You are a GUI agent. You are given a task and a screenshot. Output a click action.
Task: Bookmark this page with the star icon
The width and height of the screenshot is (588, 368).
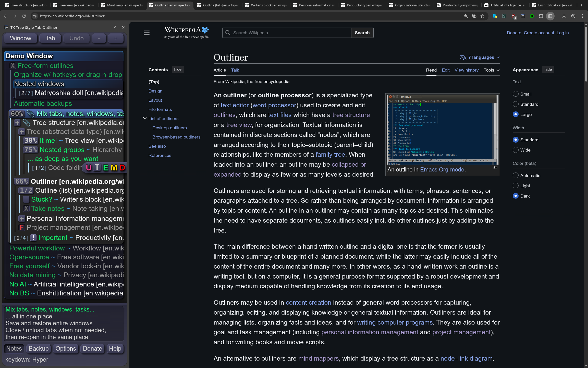coord(482,16)
